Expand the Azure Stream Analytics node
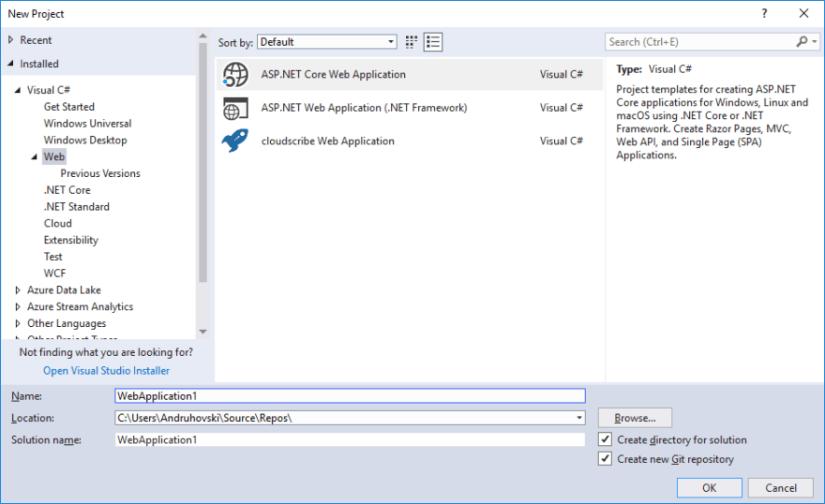The width and height of the screenshot is (825, 504). tap(18, 307)
